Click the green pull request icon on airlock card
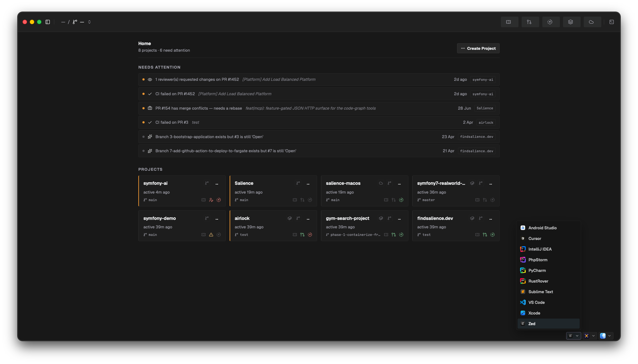 pyautogui.click(x=302, y=235)
